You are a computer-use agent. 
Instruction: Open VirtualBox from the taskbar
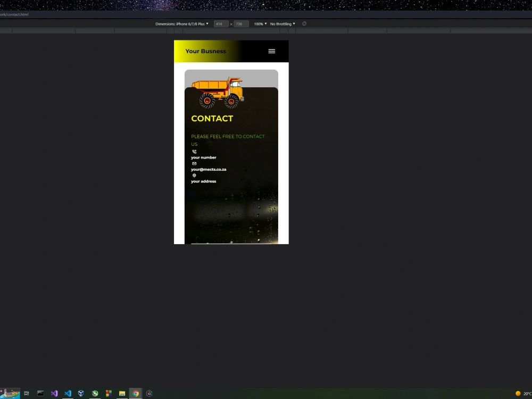81,393
